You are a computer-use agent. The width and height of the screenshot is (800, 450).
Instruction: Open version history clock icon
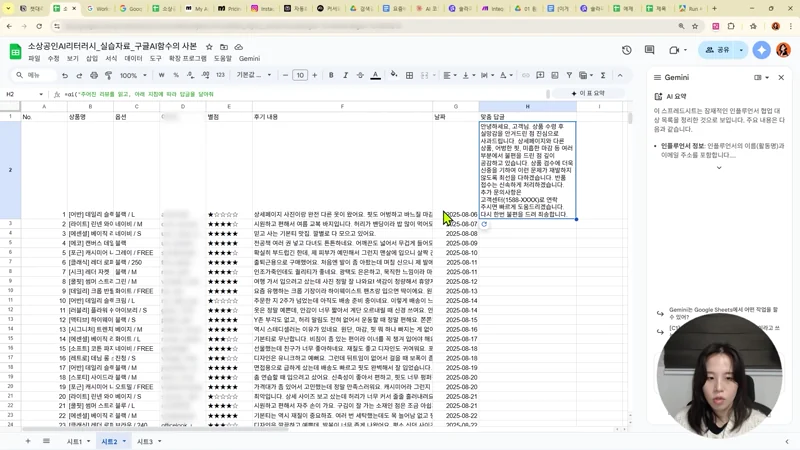coord(627,50)
